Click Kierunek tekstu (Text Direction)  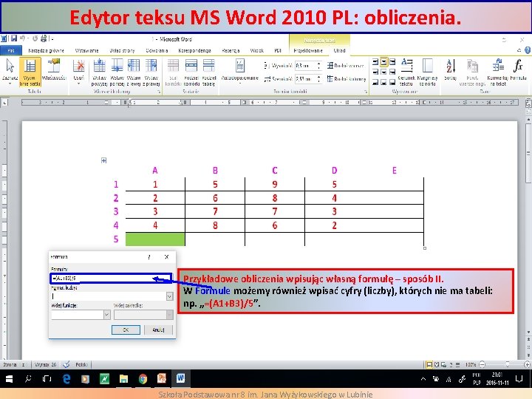point(406,72)
